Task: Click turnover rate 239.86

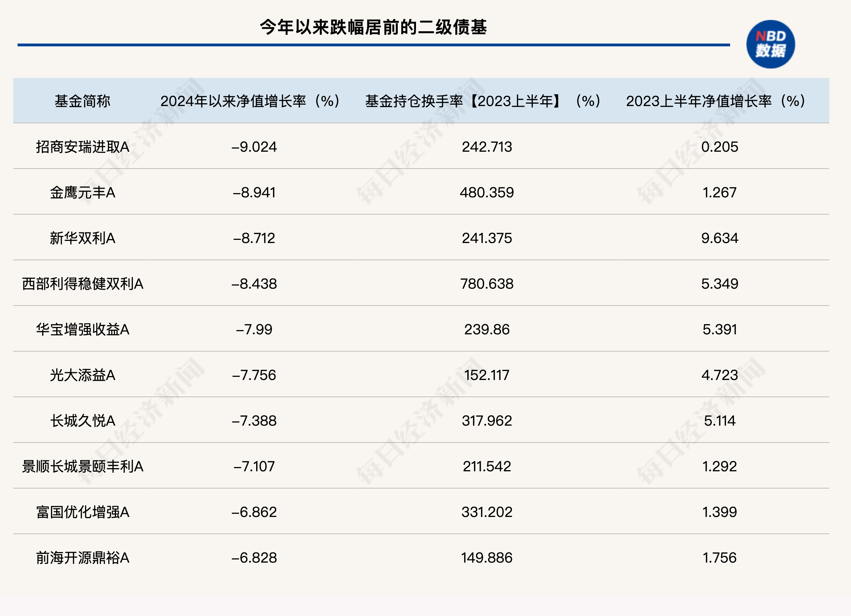Action: tap(487, 329)
